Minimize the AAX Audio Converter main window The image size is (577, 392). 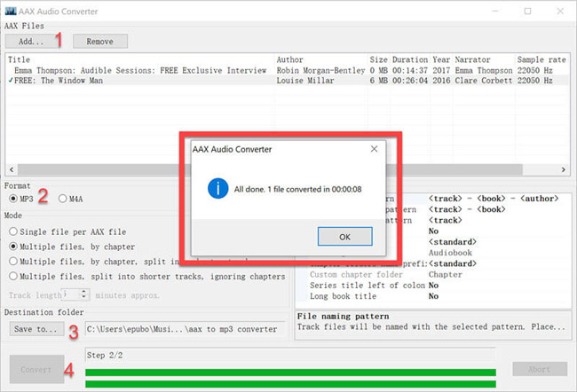(495, 11)
